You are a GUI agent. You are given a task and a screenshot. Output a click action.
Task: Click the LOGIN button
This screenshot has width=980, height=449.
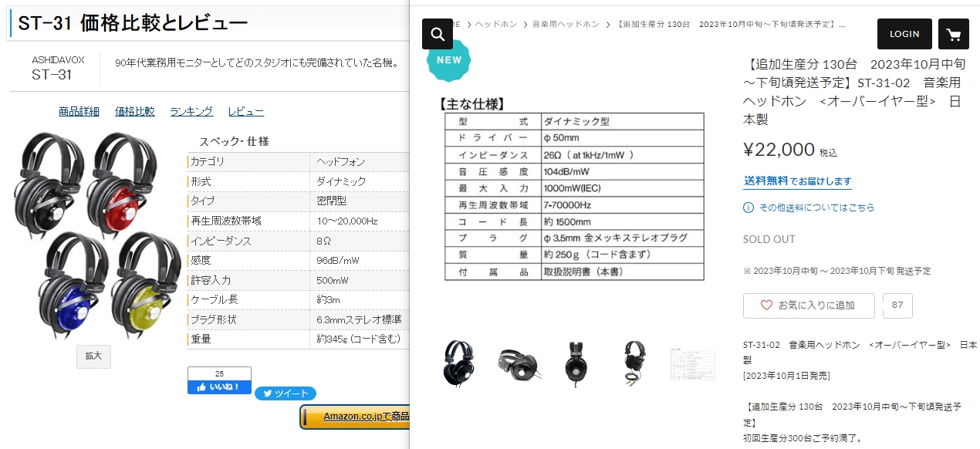(904, 34)
